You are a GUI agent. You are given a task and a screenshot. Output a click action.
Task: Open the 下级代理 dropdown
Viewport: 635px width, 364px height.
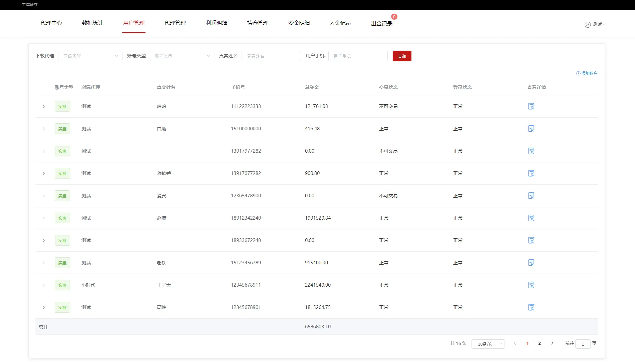[x=90, y=56]
